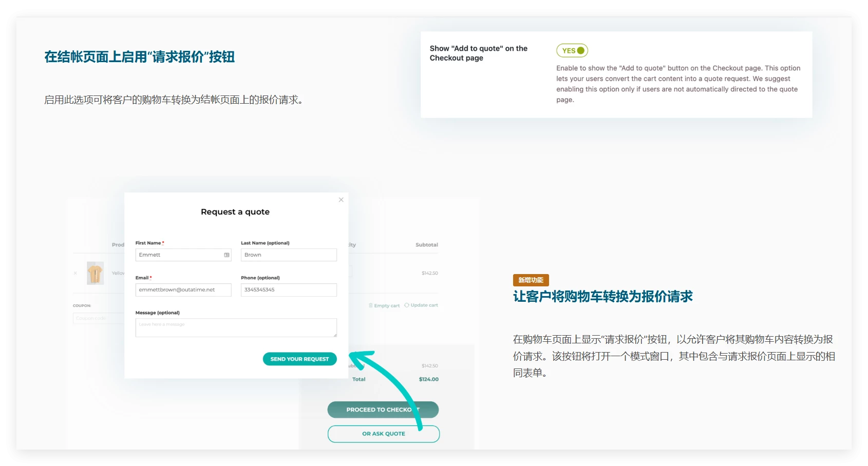Image resolution: width=868 pixels, height=466 pixels.
Task: Open the yellow t-shirt product thumbnail
Action: point(95,273)
